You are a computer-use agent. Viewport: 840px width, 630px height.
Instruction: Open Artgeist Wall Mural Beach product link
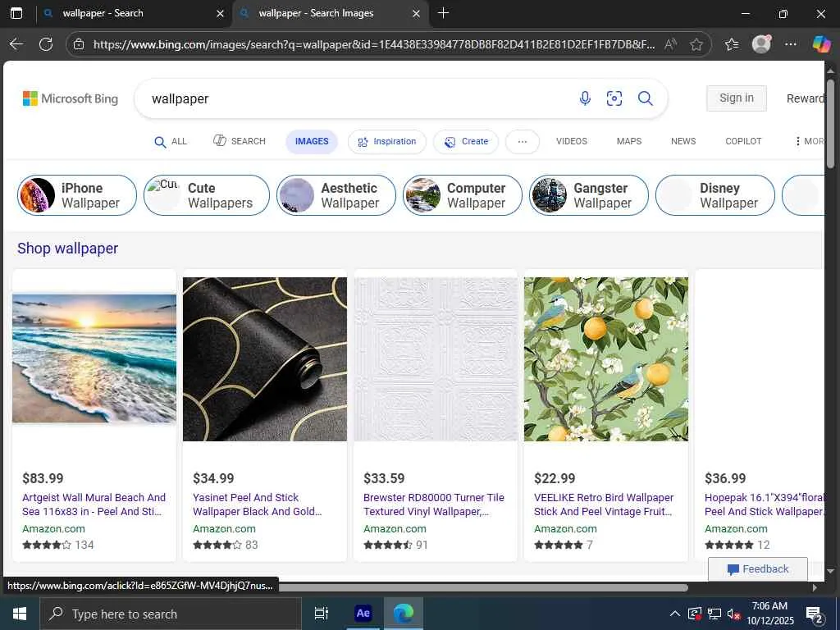94,504
